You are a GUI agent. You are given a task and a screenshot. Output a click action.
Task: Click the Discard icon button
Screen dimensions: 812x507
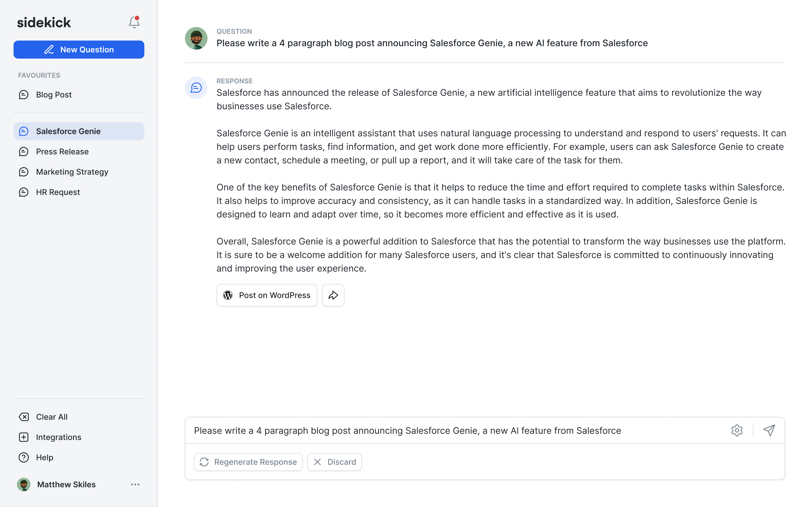(x=317, y=461)
